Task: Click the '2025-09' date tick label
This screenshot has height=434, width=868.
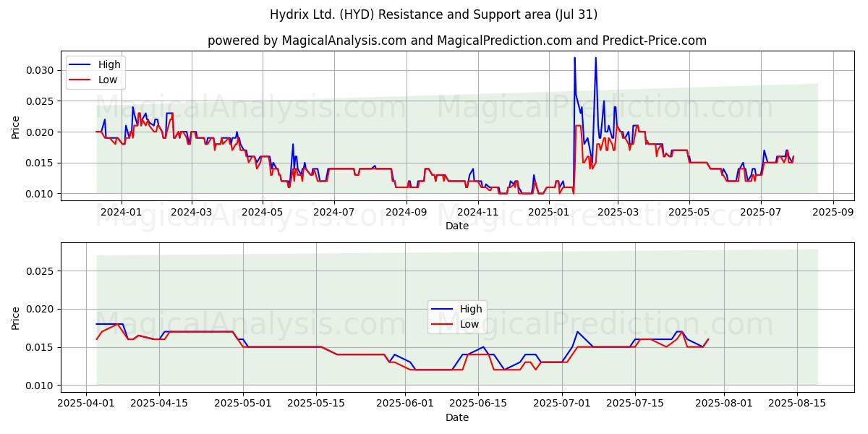Action: 833,213
